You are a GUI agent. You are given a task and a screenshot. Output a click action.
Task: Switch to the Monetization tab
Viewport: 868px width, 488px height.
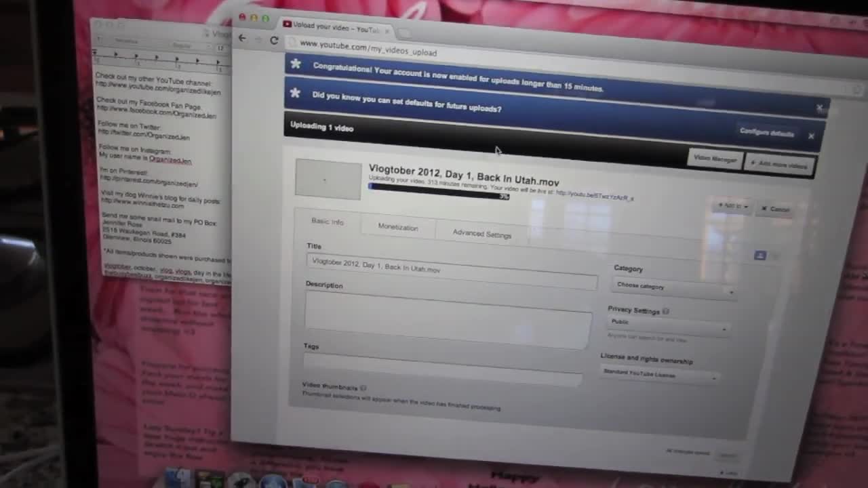pyautogui.click(x=398, y=227)
